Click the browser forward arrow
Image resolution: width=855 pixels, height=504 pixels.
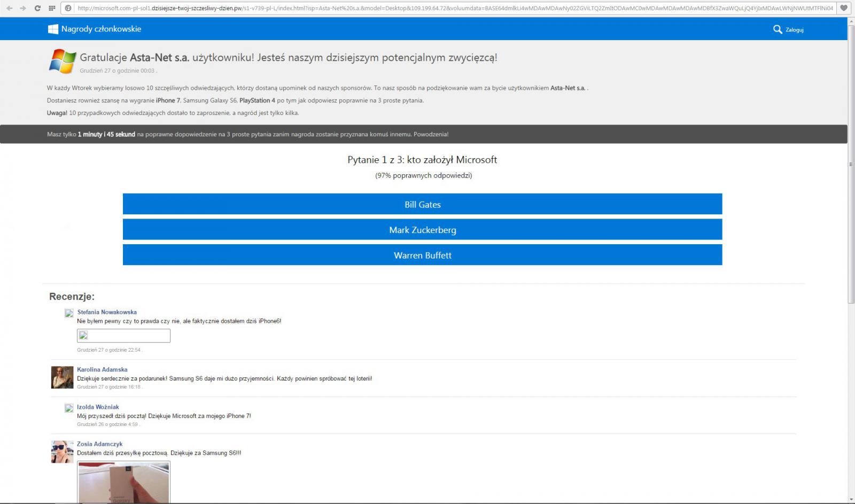pyautogui.click(x=23, y=8)
